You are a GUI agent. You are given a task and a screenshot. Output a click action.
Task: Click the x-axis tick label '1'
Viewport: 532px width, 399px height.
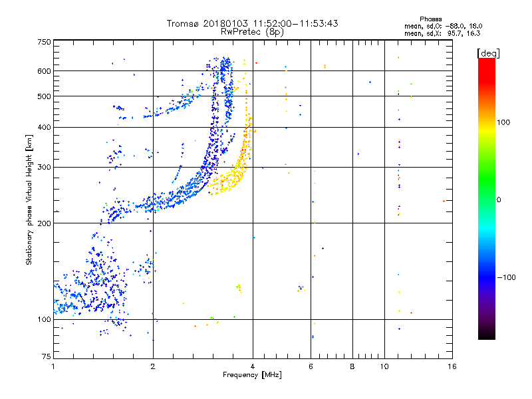(x=53, y=366)
